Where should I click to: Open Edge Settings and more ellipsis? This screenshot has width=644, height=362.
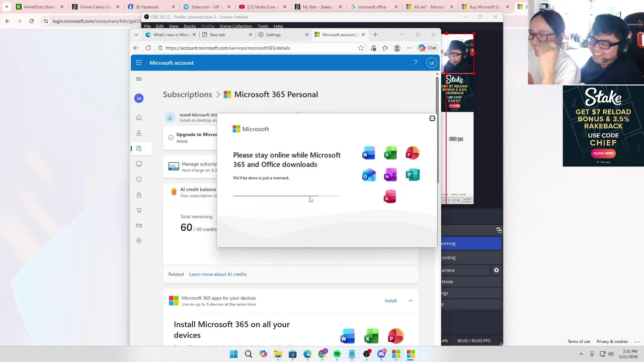point(409,48)
